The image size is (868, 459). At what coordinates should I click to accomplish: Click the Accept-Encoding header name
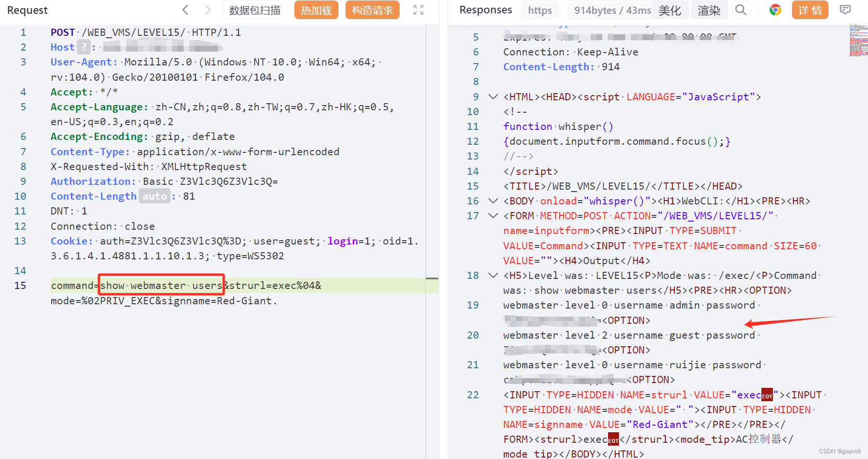pos(99,136)
